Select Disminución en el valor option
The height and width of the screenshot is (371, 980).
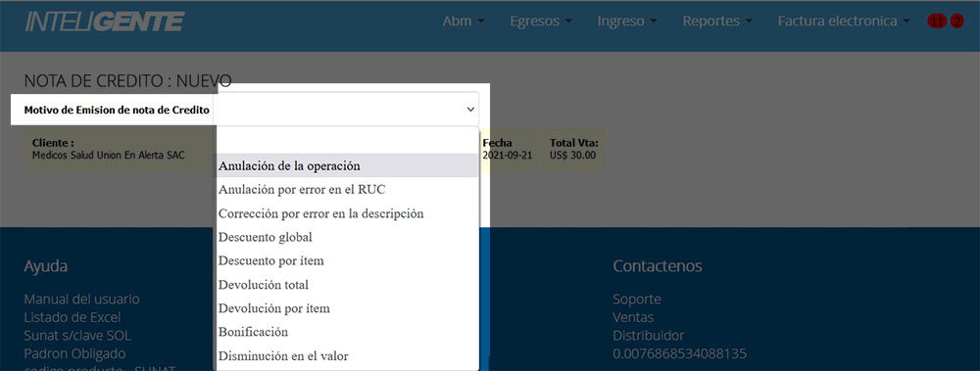coord(348,356)
